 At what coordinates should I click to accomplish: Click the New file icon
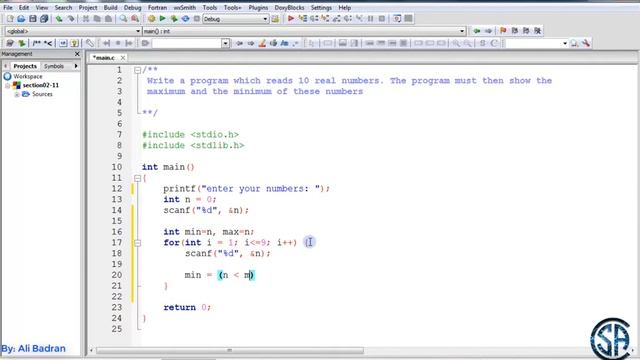(10, 19)
